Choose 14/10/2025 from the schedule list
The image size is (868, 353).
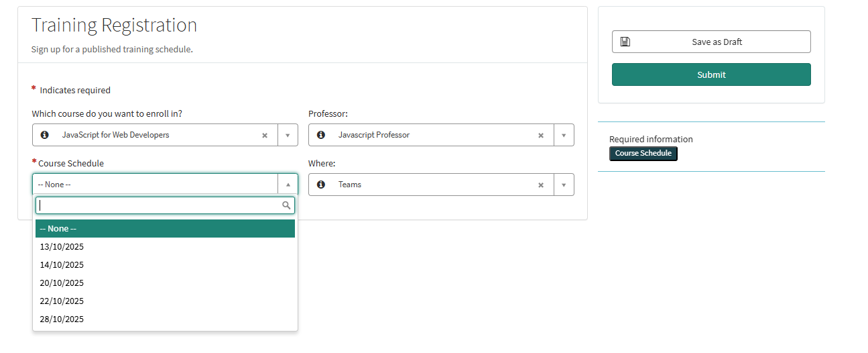pos(62,265)
